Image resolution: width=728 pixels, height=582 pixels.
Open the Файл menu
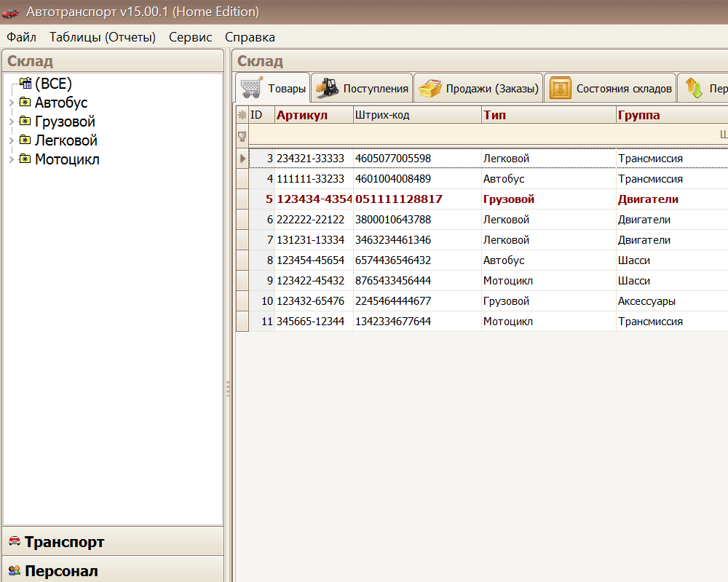(21, 37)
